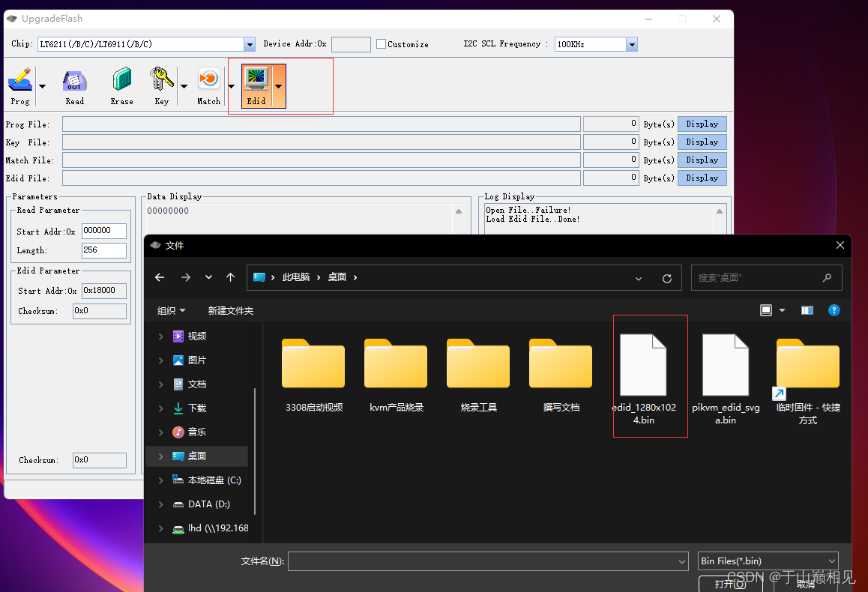
Task: Click the Device Addr input field
Action: tap(351, 44)
